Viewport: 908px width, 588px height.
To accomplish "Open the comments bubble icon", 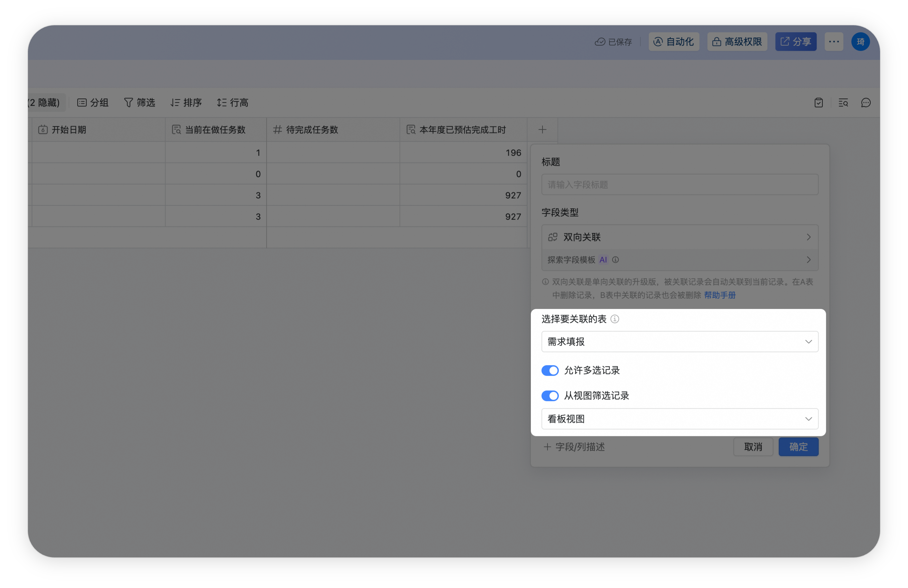I will coord(866,102).
